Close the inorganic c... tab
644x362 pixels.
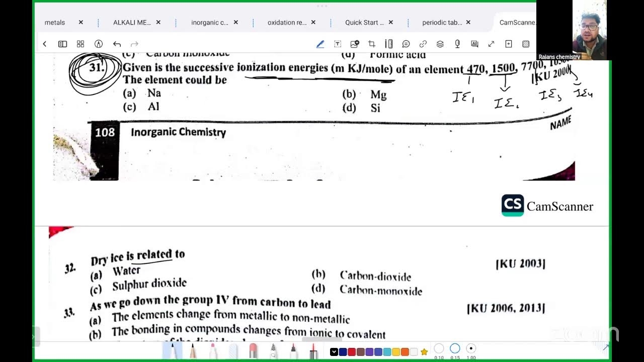click(x=235, y=23)
